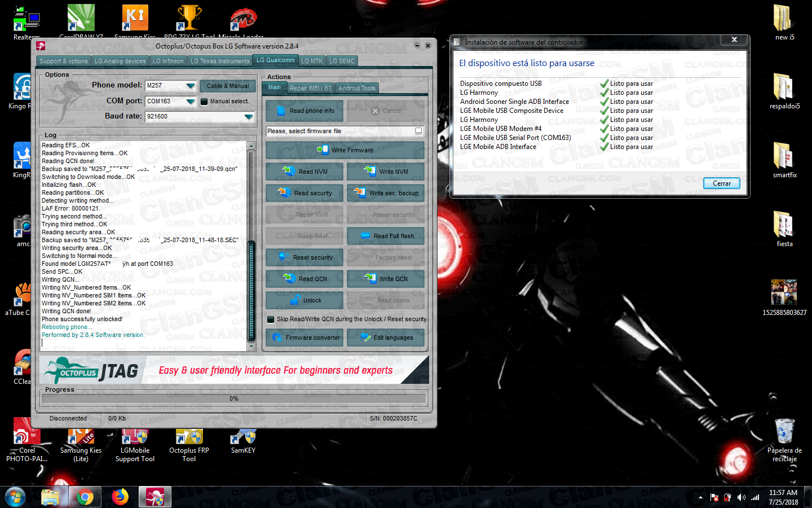Screen dimensions: 812x508
Task: Open the respaldoi5 folder
Action: (x=784, y=91)
